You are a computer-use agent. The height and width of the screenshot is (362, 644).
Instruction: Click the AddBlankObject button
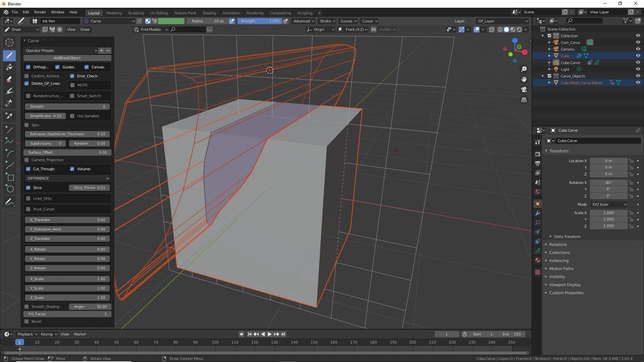pos(67,58)
